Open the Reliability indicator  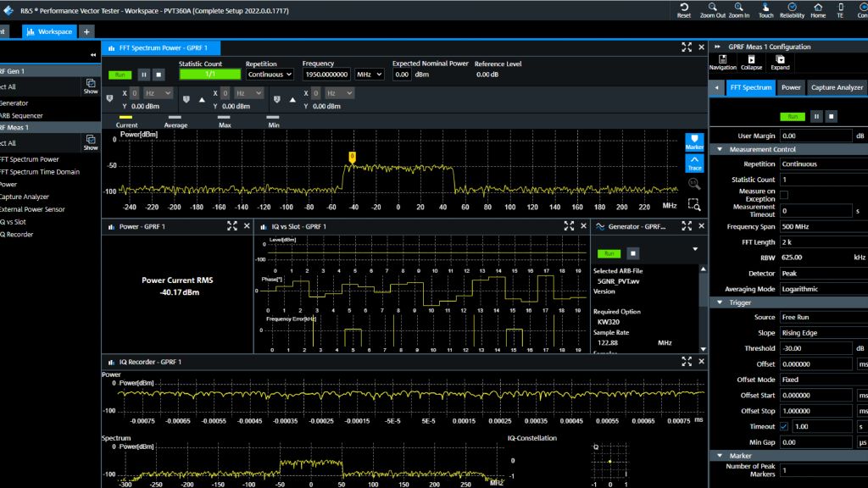click(792, 10)
